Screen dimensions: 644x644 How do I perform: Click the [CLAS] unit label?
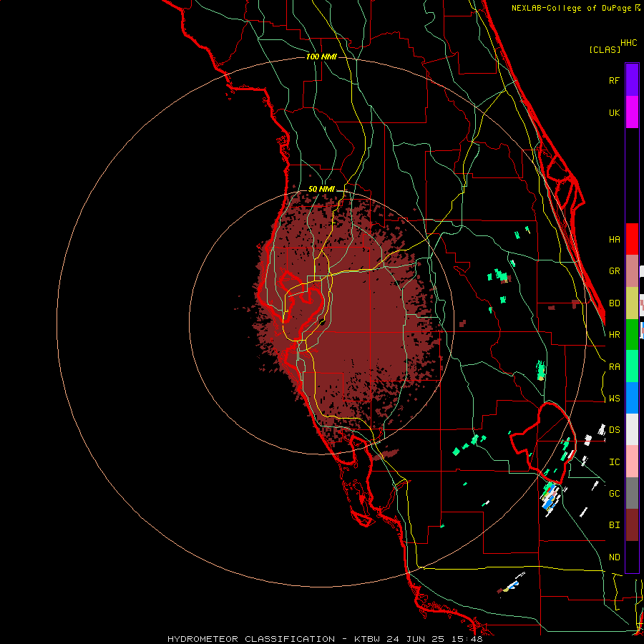tap(605, 49)
